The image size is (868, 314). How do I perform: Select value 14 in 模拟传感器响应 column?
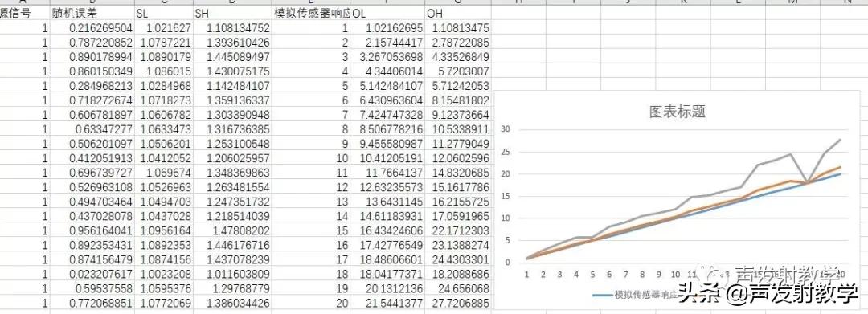311,216
